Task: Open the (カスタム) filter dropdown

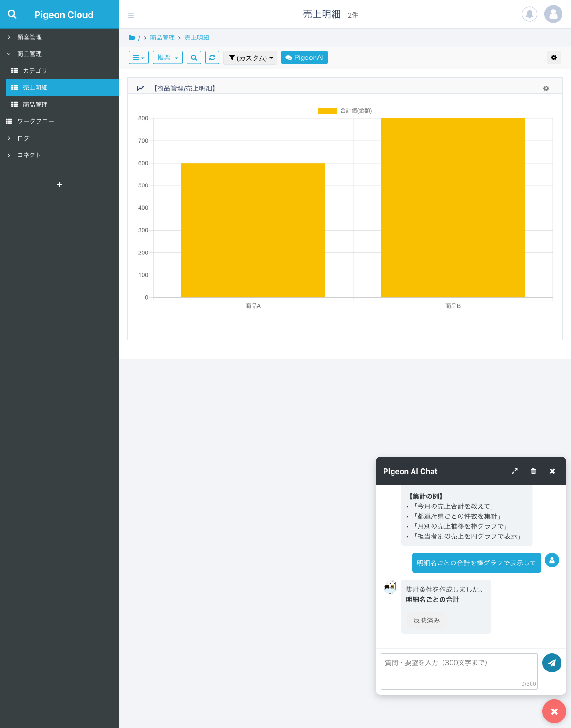Action: (x=250, y=58)
